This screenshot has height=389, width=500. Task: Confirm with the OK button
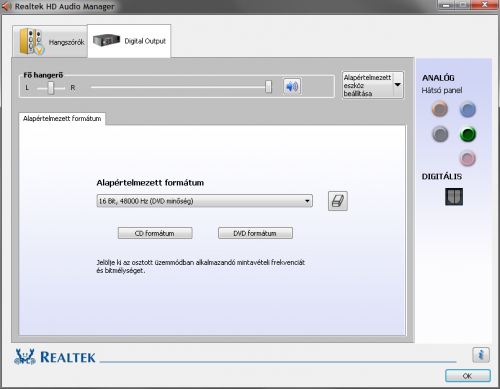tap(468, 376)
